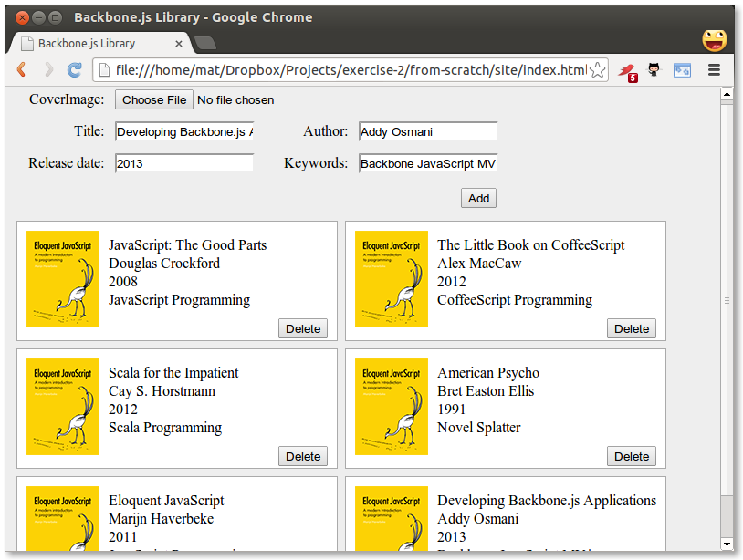Viewport: 743px width, 560px height.
Task: Click the address bar URL
Action: click(347, 70)
